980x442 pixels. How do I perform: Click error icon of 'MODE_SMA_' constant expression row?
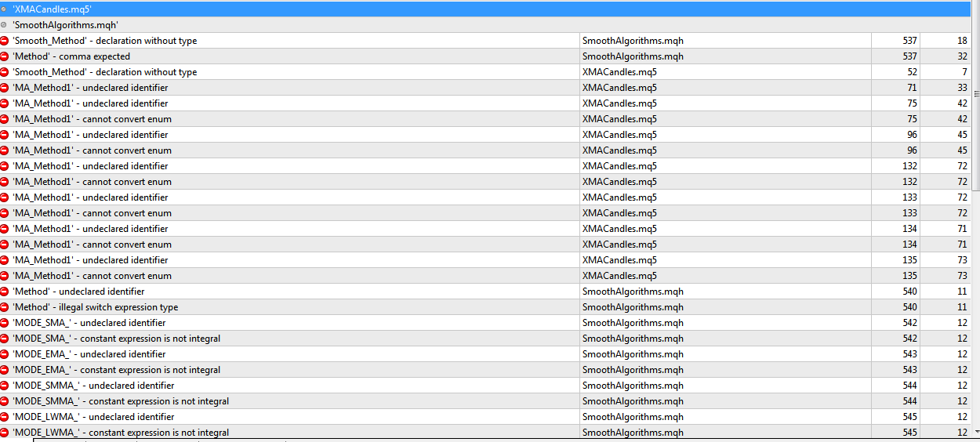click(x=5, y=338)
